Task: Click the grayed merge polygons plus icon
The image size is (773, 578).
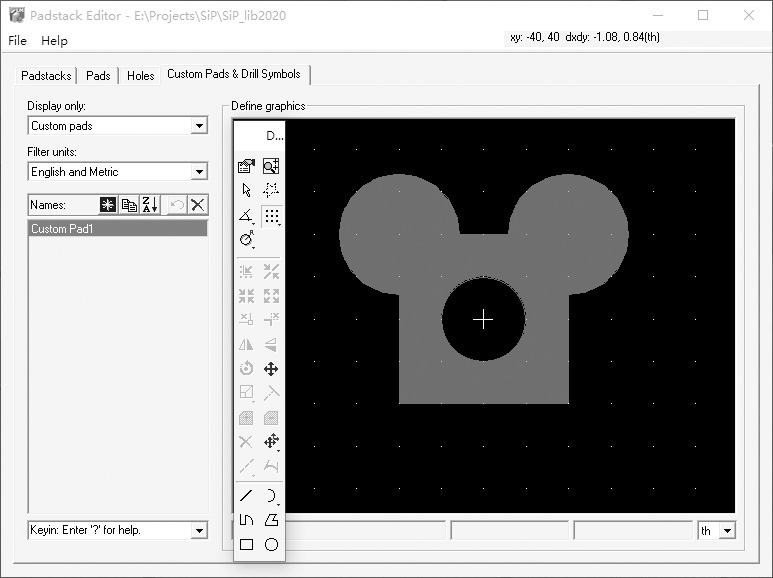Action: click(246, 418)
